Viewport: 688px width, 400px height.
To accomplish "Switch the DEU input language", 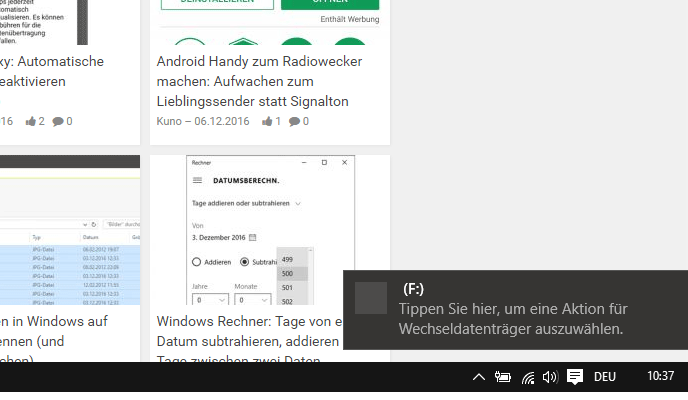I will 605,377.
